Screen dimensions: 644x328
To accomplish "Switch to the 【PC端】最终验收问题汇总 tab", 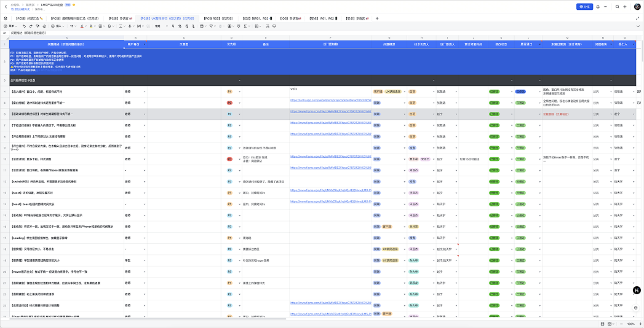I will [x=74, y=18].
